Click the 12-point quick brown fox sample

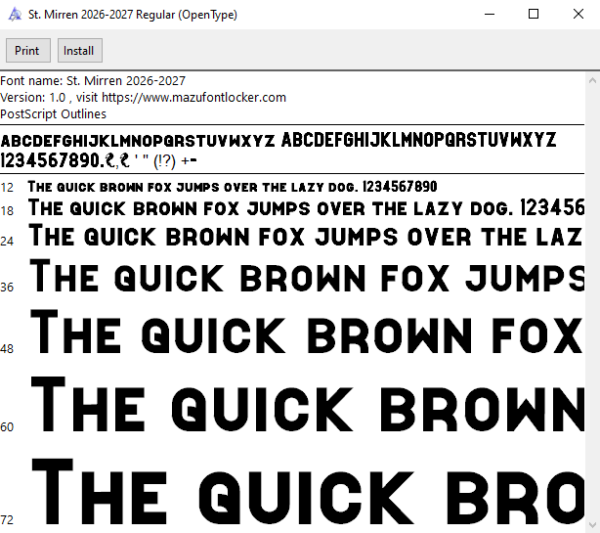click(232, 187)
